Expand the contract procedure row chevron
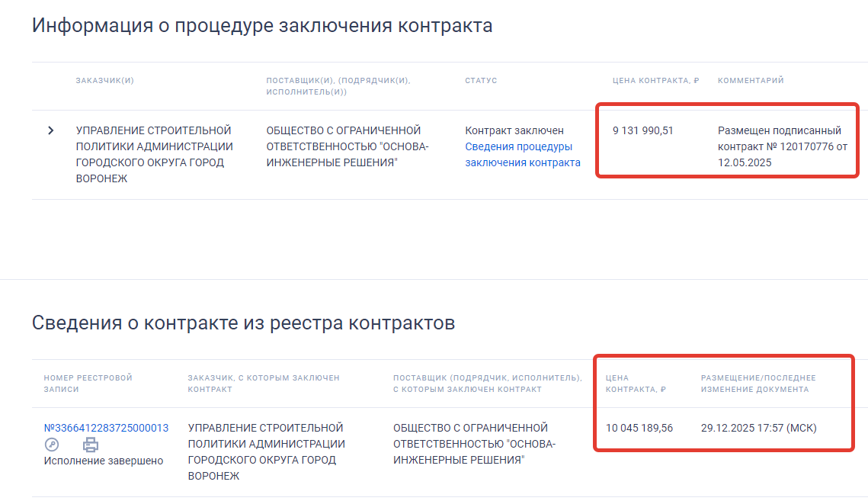Viewport: 868px width, 501px height. point(51,130)
